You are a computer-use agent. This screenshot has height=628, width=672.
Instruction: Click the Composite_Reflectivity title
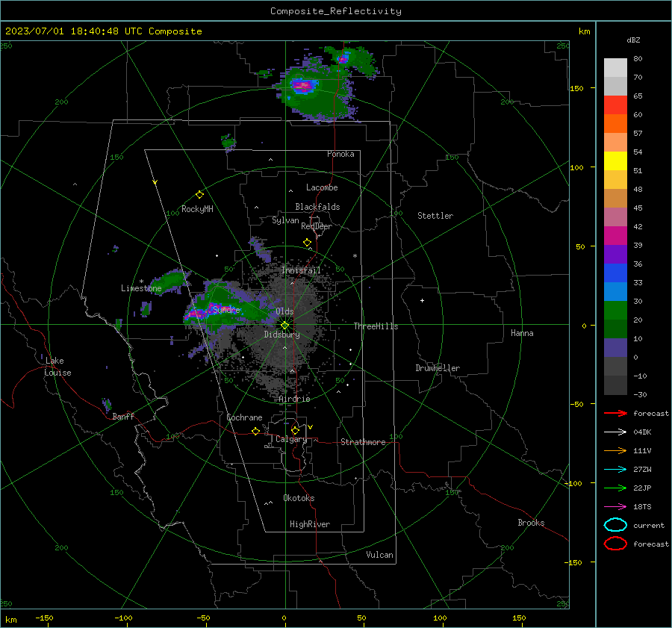[x=336, y=11]
